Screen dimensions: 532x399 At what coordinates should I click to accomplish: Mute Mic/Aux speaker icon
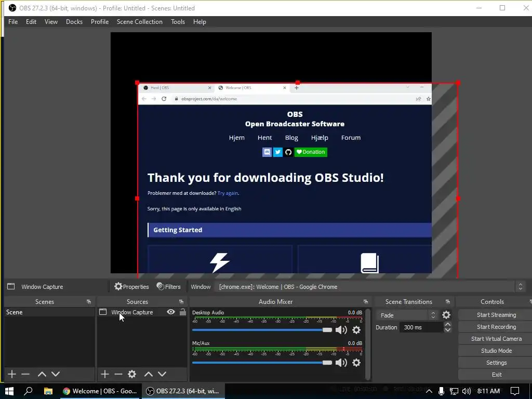341,363
